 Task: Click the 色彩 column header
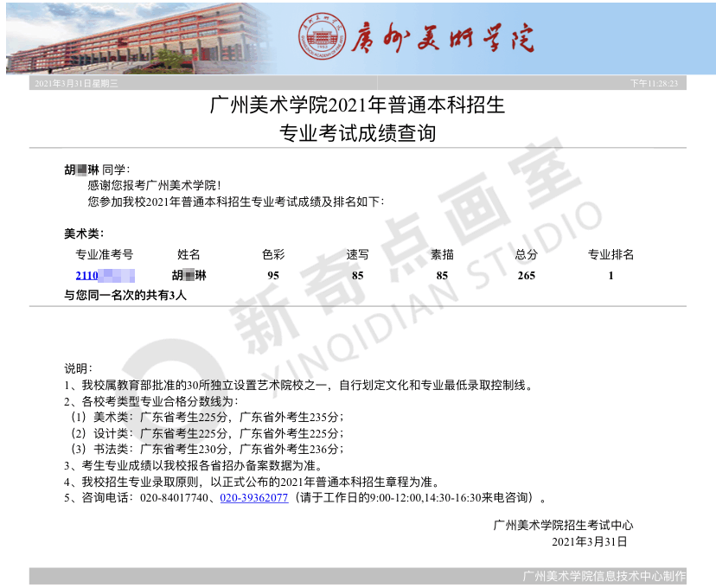click(273, 255)
